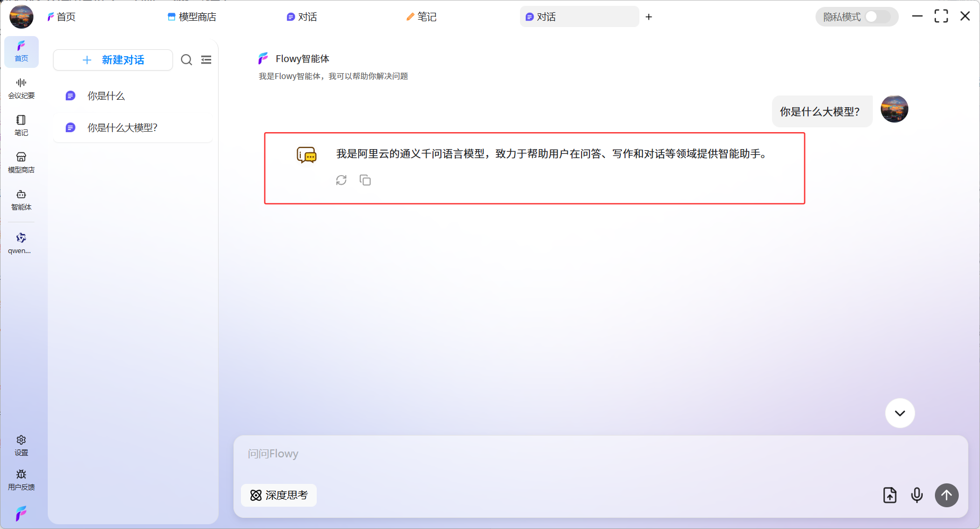Screen dimensions: 980x529
Task: Search conversations with the magnifier icon
Action: point(186,60)
